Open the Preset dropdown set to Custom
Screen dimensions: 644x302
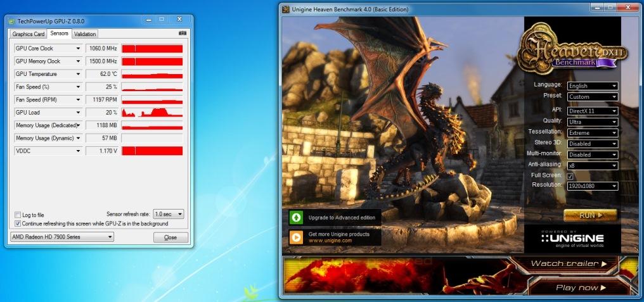(x=593, y=97)
